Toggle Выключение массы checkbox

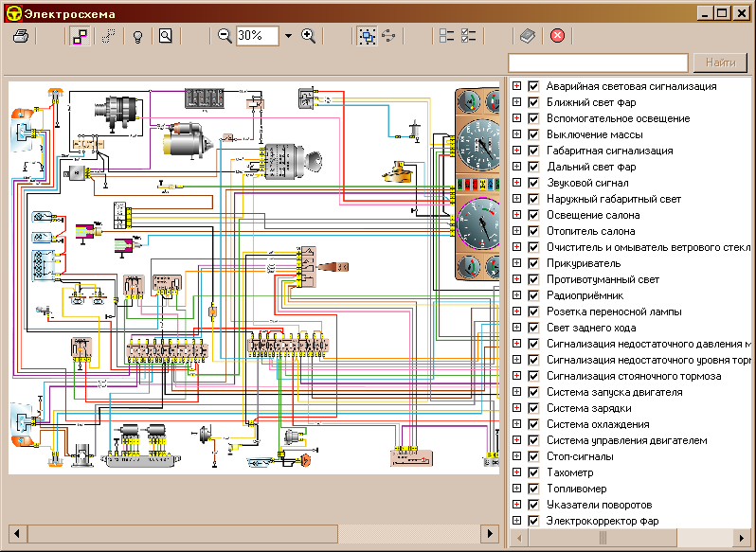[x=533, y=134]
